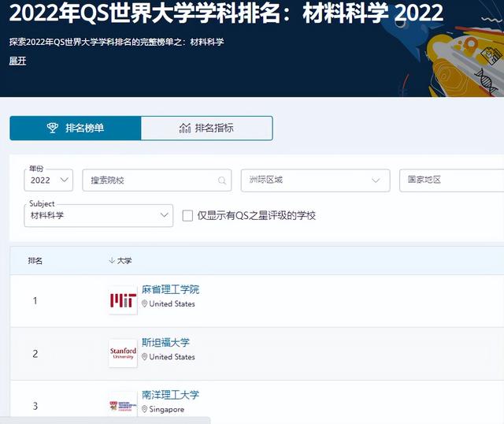Sort by the 大学 column header

pyautogui.click(x=124, y=261)
